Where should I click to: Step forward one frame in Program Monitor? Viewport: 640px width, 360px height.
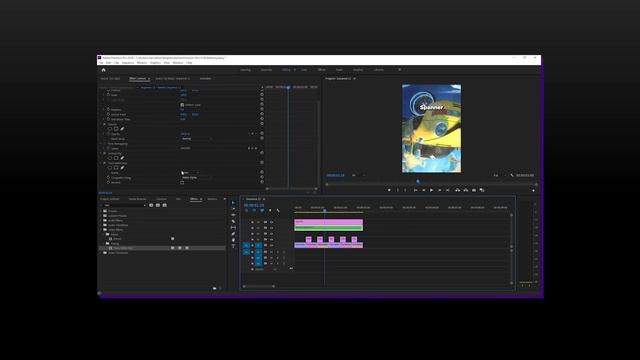click(440, 190)
